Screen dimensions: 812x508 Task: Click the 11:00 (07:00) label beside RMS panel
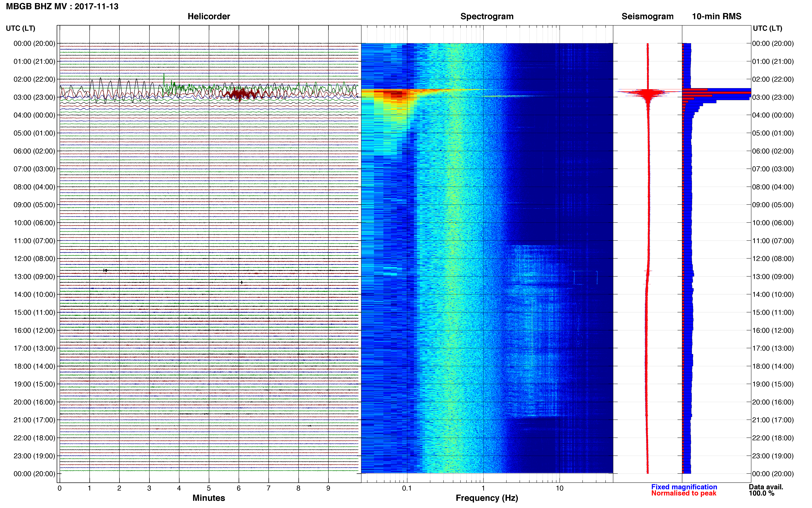pos(773,241)
